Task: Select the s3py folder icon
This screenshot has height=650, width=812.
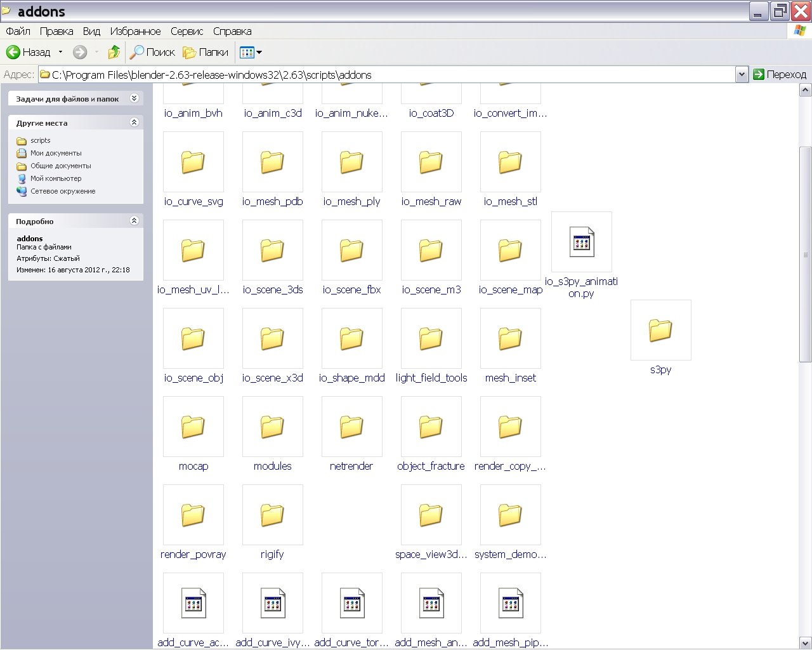Action: click(660, 330)
